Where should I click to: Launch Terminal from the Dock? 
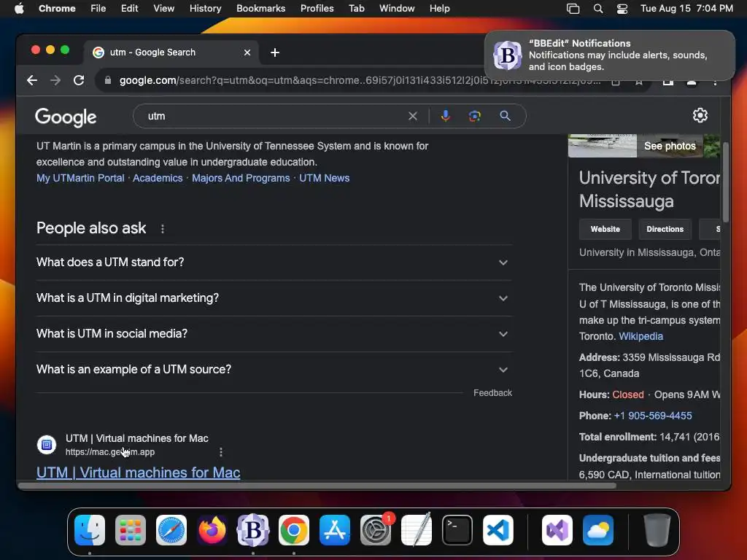pyautogui.click(x=457, y=530)
